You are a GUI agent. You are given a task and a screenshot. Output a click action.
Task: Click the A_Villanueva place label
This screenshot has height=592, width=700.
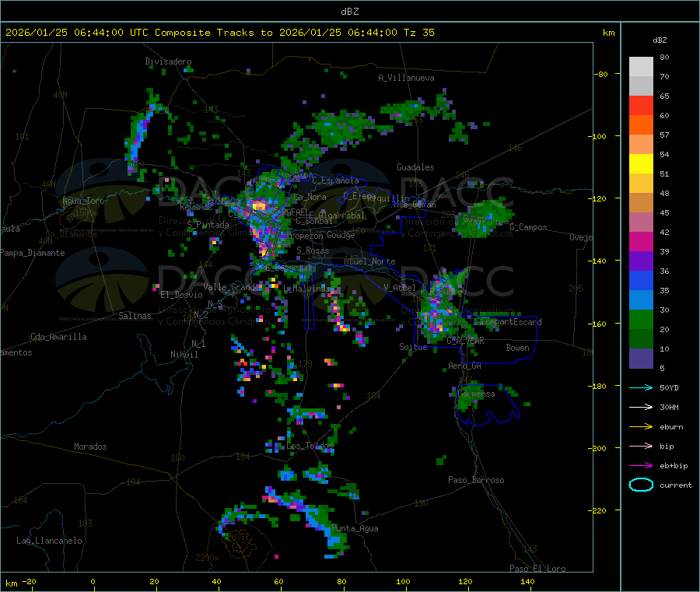coord(406,78)
